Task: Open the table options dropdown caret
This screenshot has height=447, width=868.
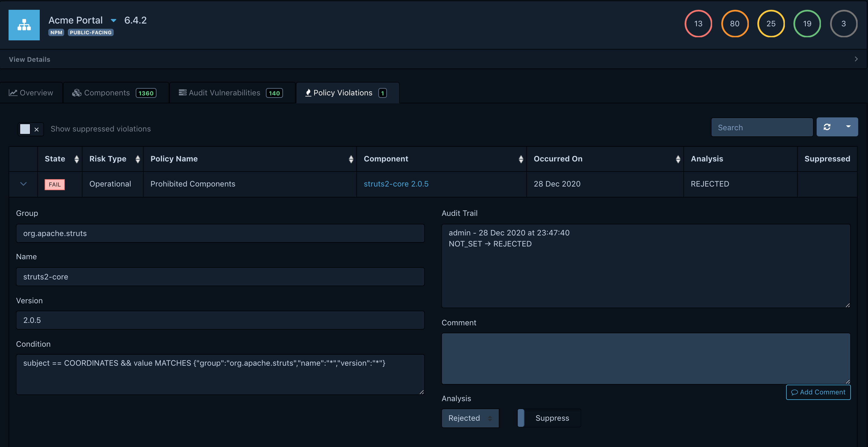Action: (848, 127)
